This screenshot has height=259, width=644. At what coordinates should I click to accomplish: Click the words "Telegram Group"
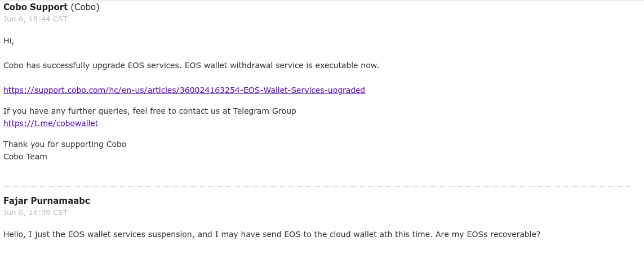[x=264, y=111]
